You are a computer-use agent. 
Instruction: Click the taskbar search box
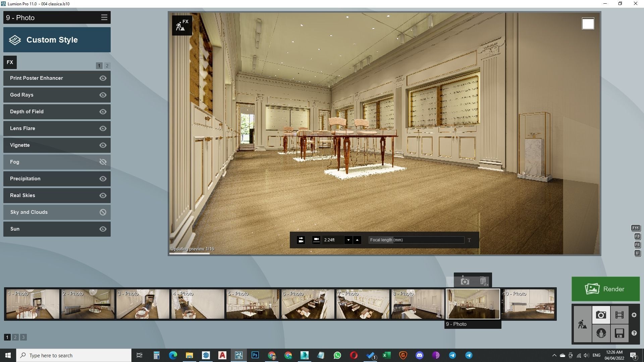click(74, 355)
